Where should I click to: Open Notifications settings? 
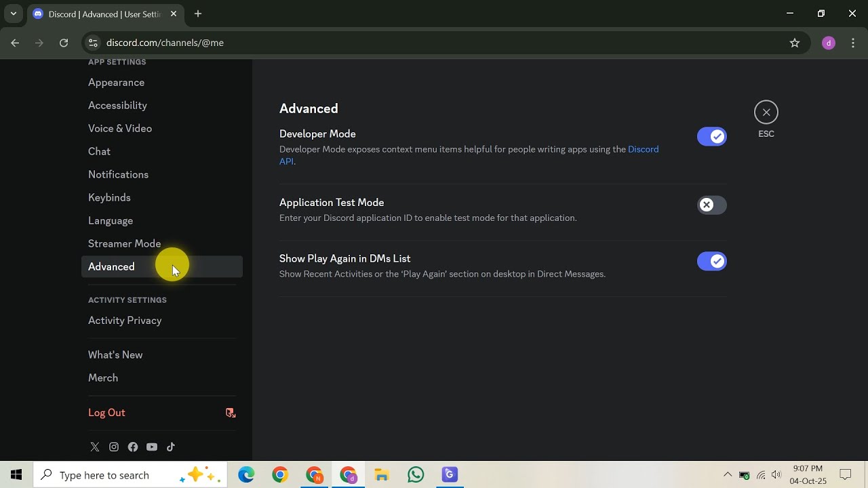pyautogui.click(x=161, y=175)
